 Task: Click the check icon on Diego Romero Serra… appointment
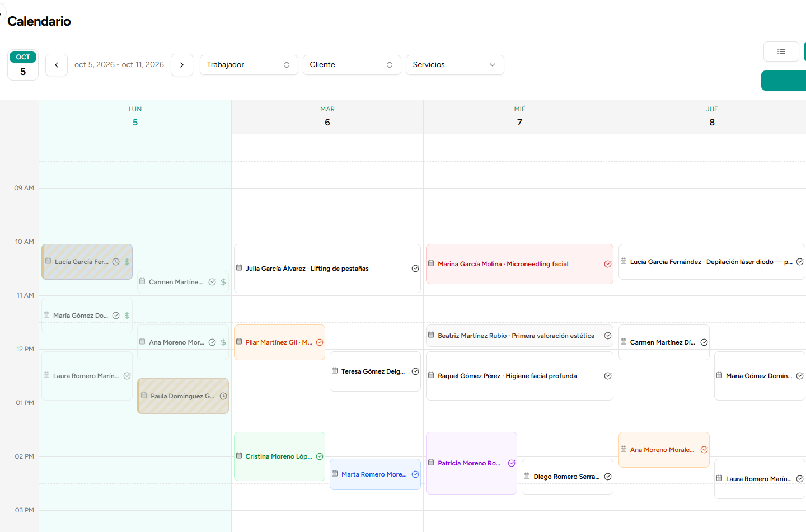[608, 477]
